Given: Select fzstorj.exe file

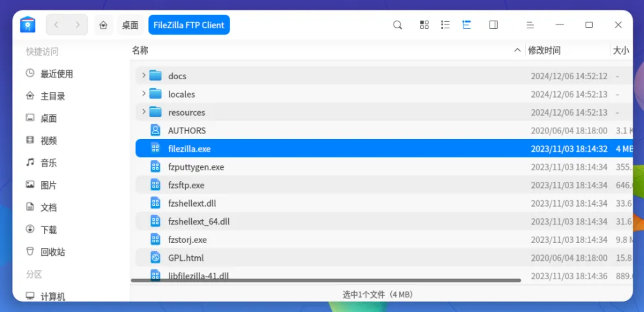Looking at the screenshot, I should 384,239.
